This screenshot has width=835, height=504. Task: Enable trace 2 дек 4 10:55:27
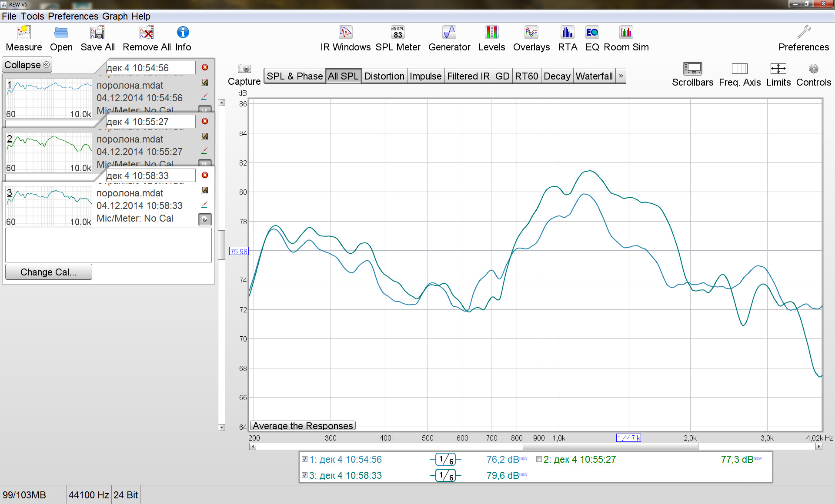539,459
